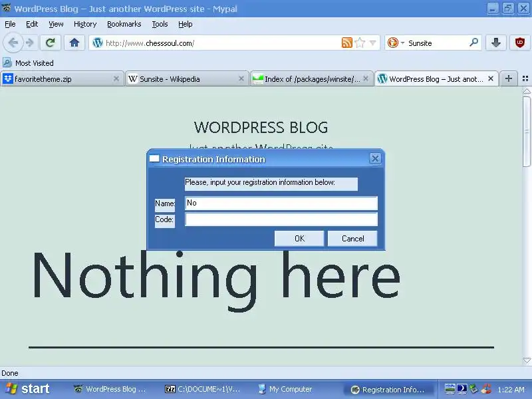Viewport: 532px width, 399px height.
Task: Open the History menu
Action: (85, 24)
